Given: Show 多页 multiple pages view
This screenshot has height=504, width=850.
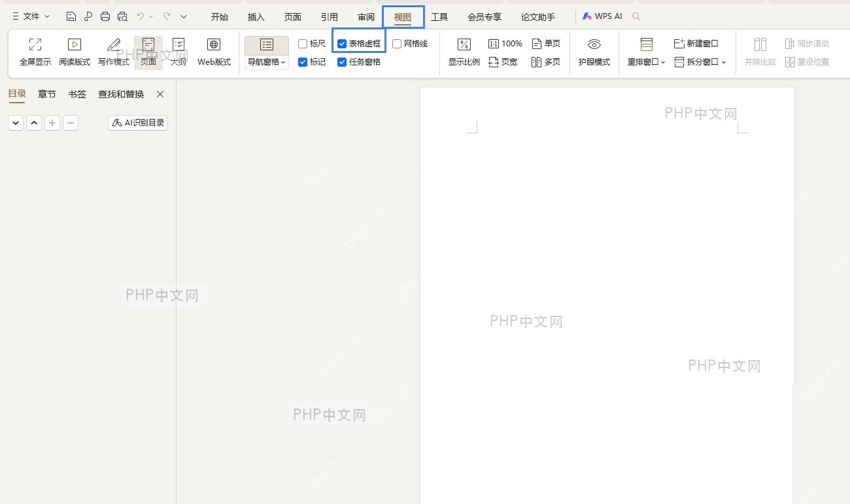Looking at the screenshot, I should 546,62.
